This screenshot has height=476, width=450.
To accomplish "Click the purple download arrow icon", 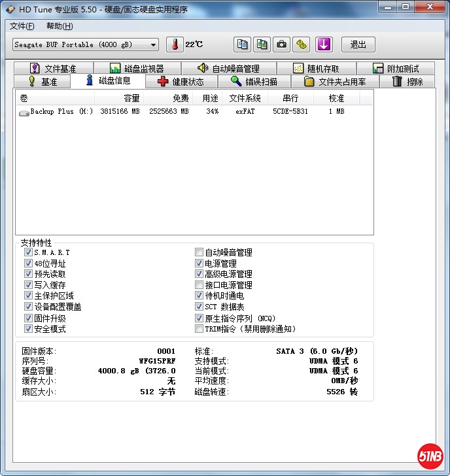I will 324,44.
